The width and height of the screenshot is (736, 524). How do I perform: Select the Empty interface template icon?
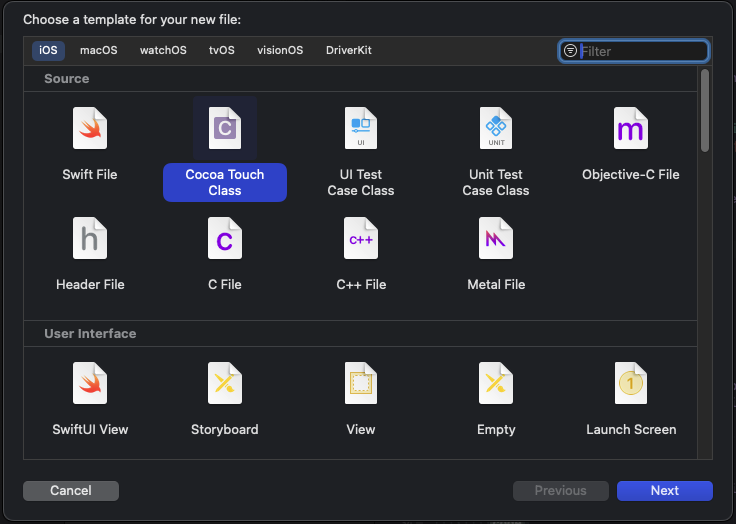(x=496, y=383)
